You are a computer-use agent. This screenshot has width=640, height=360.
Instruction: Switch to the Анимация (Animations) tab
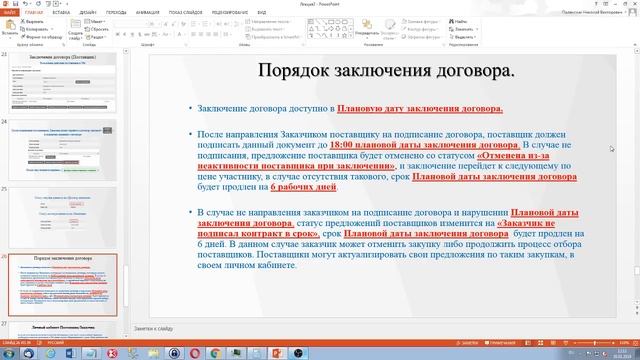[147, 13]
